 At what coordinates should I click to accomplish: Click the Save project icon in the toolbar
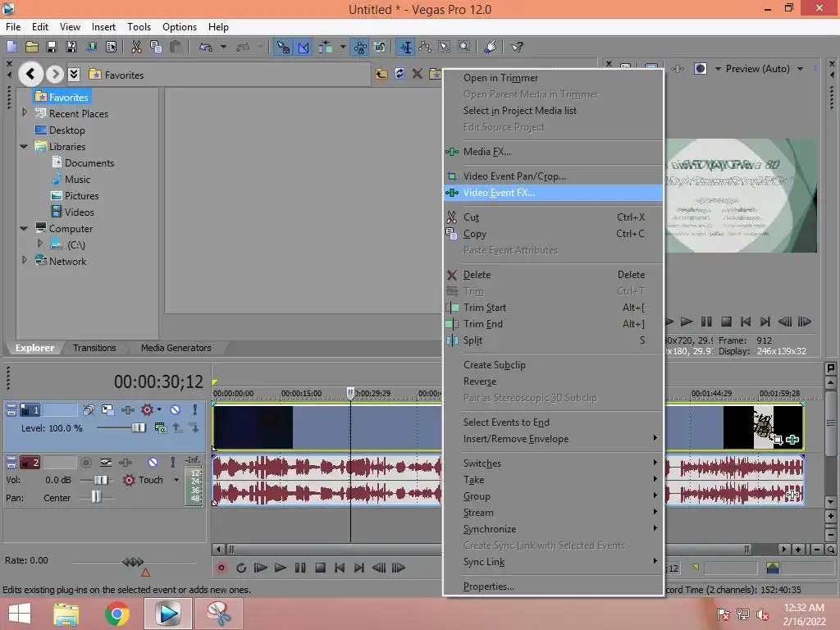pos(52,47)
